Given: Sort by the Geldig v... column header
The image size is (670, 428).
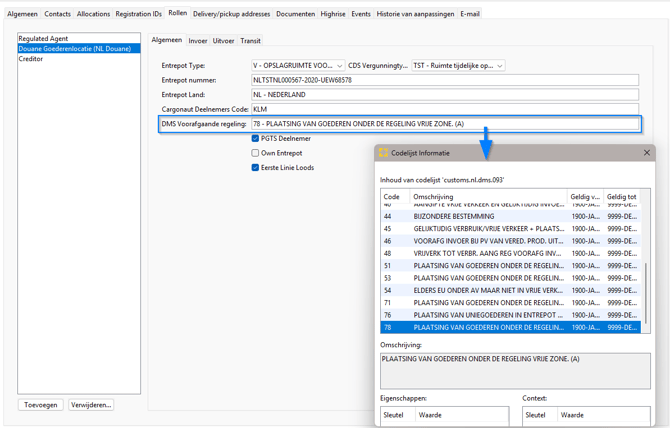Looking at the screenshot, I should [x=585, y=196].
